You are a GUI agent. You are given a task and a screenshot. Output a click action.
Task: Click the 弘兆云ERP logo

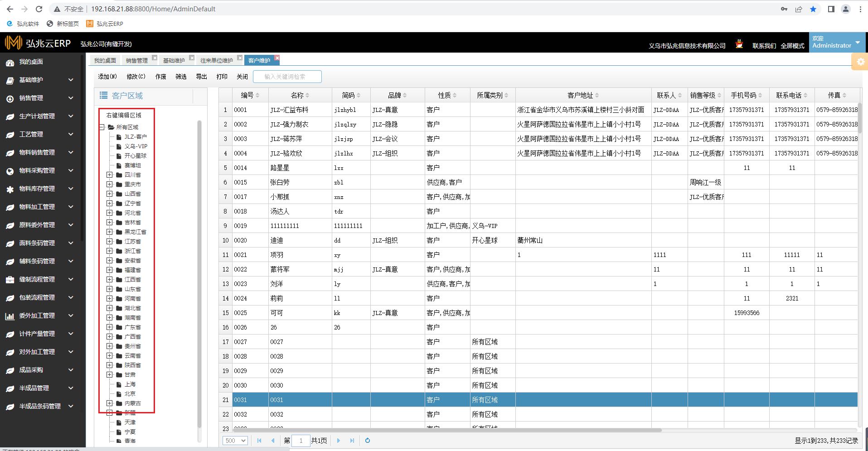pyautogui.click(x=38, y=43)
